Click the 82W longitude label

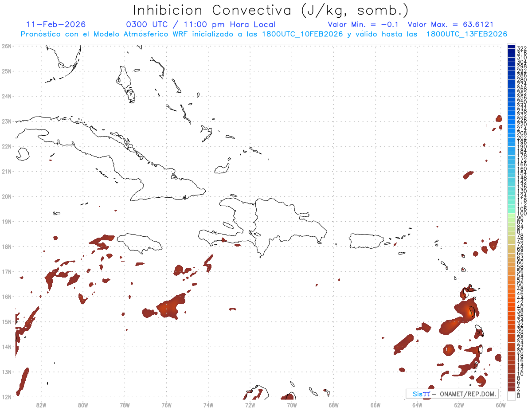point(41,405)
